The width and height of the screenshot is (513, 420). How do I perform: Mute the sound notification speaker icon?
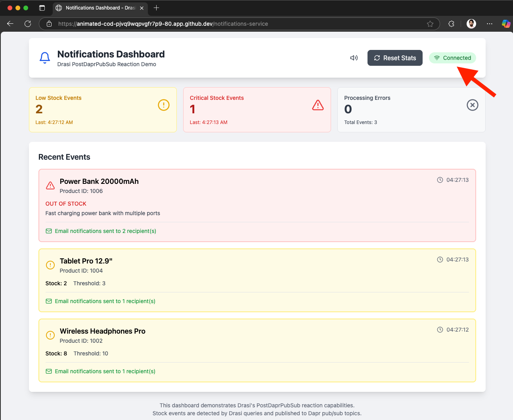[354, 57]
